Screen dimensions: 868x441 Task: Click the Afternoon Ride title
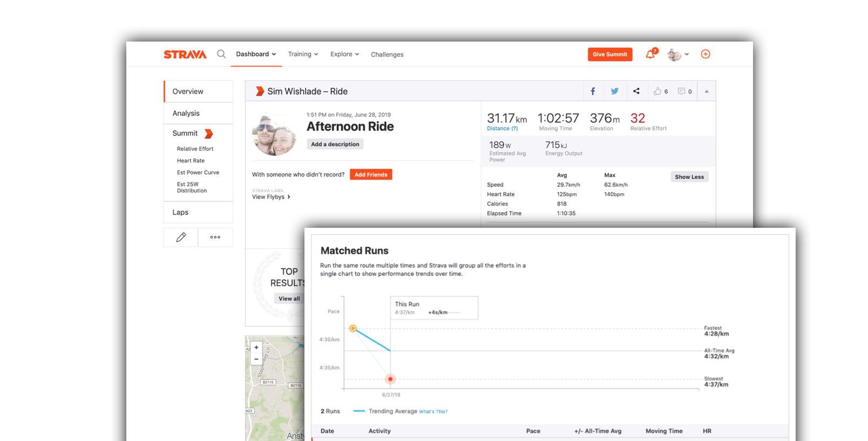pyautogui.click(x=350, y=126)
